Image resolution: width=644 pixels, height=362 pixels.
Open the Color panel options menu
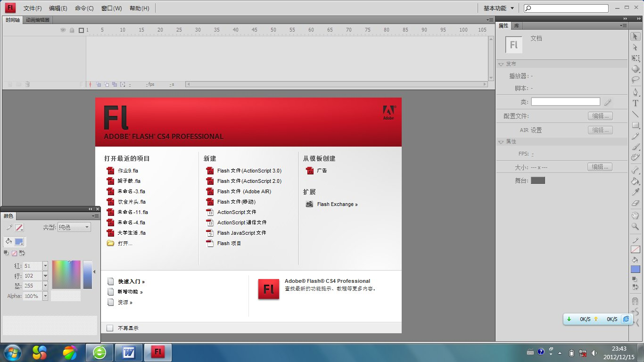[x=96, y=216]
